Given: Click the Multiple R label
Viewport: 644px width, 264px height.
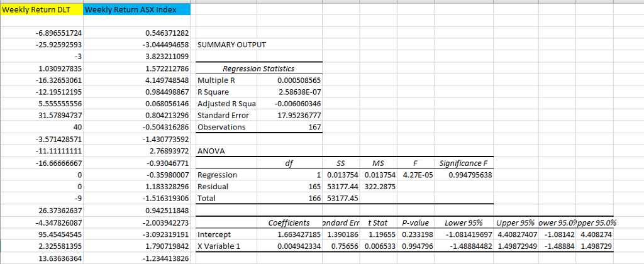Looking at the screenshot, I should (216, 80).
